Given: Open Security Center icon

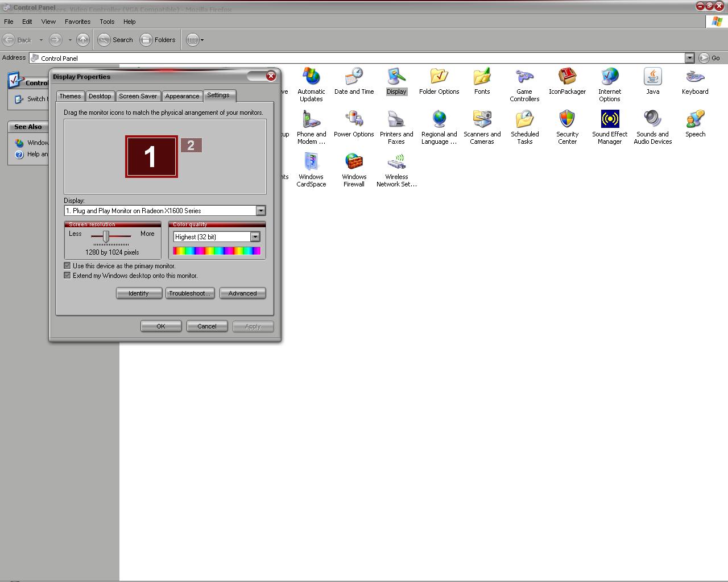Looking at the screenshot, I should (x=567, y=127).
